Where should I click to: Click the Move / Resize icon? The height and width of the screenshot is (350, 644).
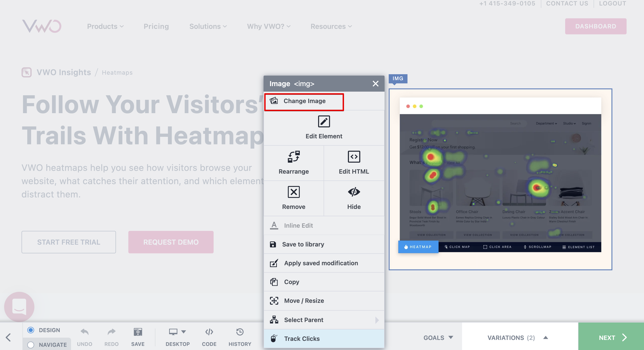tap(274, 301)
